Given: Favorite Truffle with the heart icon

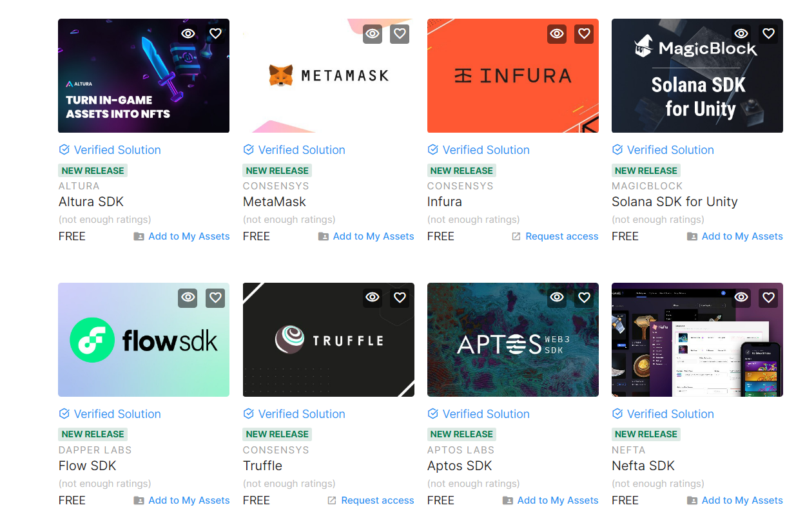Looking at the screenshot, I should 400,298.
